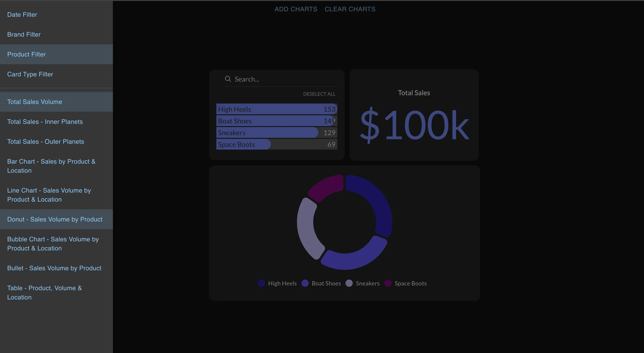Viewport: 644px width, 353px height.
Task: Toggle the High Heels filter row
Action: (276, 109)
